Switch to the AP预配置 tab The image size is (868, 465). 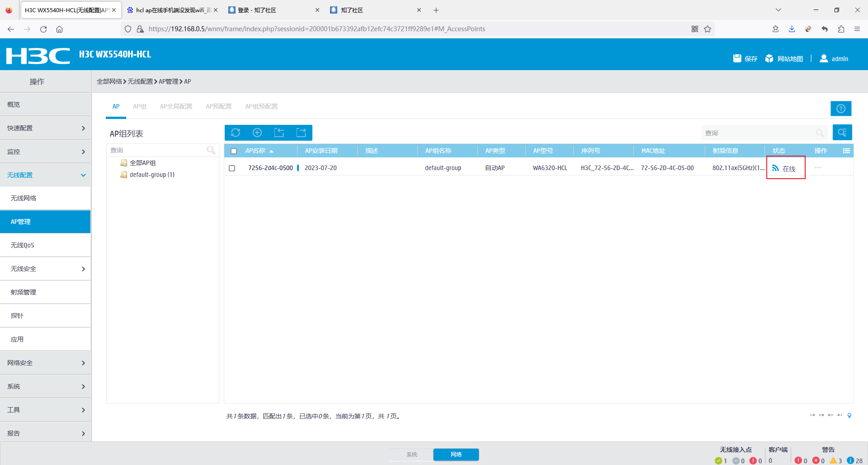click(219, 106)
